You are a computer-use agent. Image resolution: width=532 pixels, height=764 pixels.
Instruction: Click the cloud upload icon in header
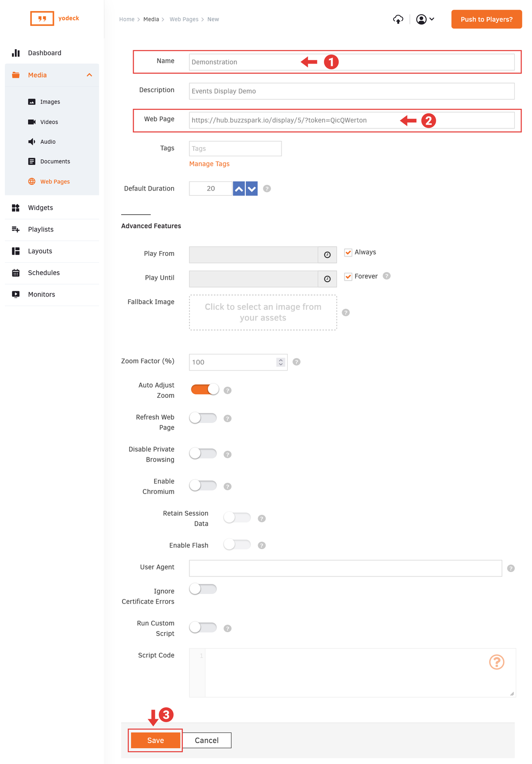398,20
